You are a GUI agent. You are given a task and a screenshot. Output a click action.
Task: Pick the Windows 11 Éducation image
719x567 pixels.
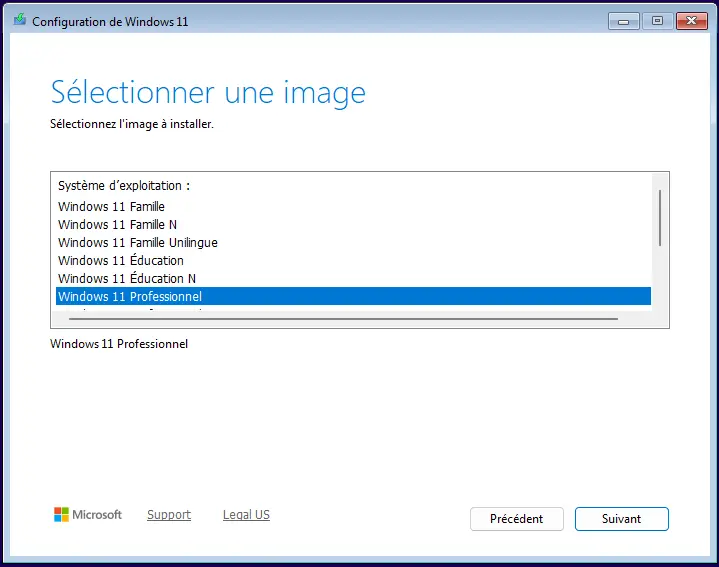120,261
